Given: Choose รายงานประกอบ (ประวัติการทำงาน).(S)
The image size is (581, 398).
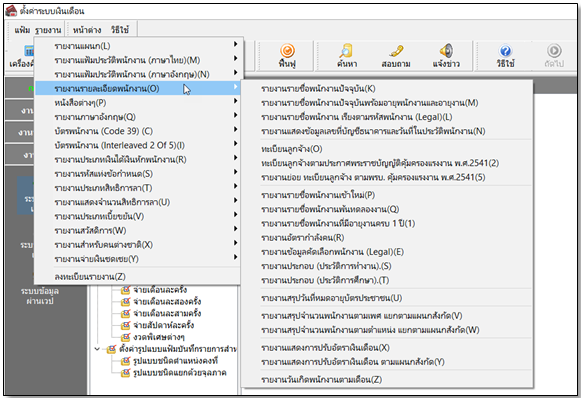Looking at the screenshot, I should pos(387,266).
